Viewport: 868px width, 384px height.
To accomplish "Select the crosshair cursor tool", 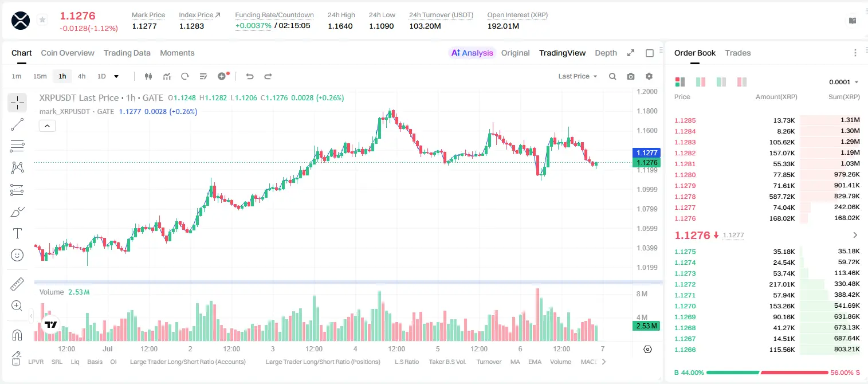I will (17, 103).
